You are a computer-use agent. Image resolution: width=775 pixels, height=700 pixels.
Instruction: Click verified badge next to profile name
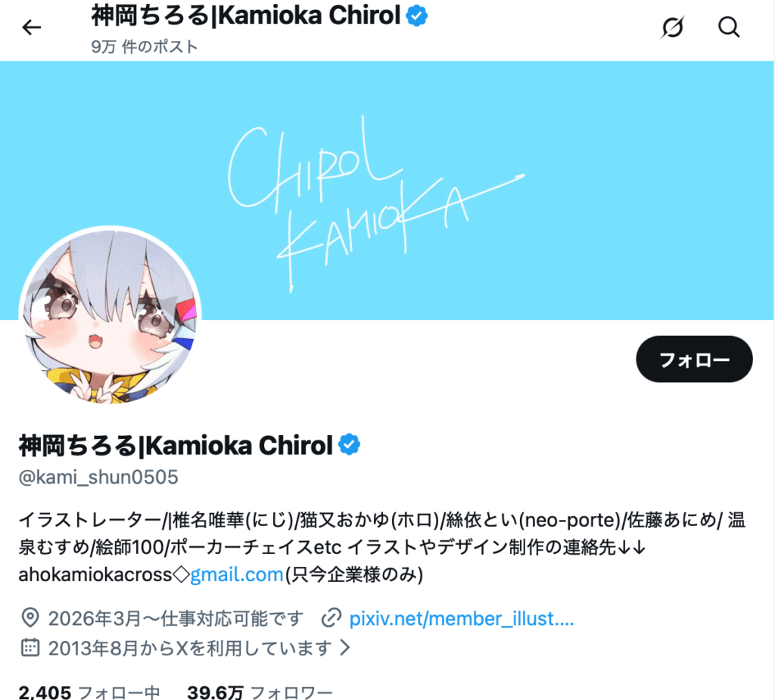[x=349, y=444]
